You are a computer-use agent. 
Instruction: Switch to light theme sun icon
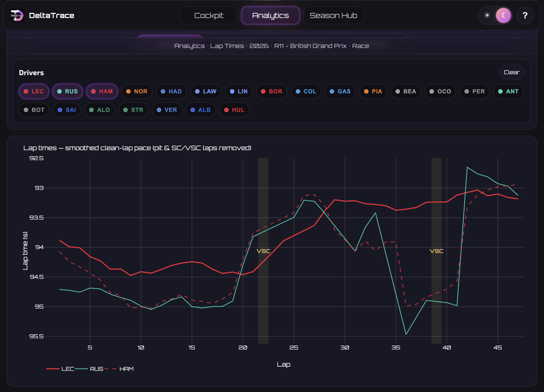pos(487,16)
